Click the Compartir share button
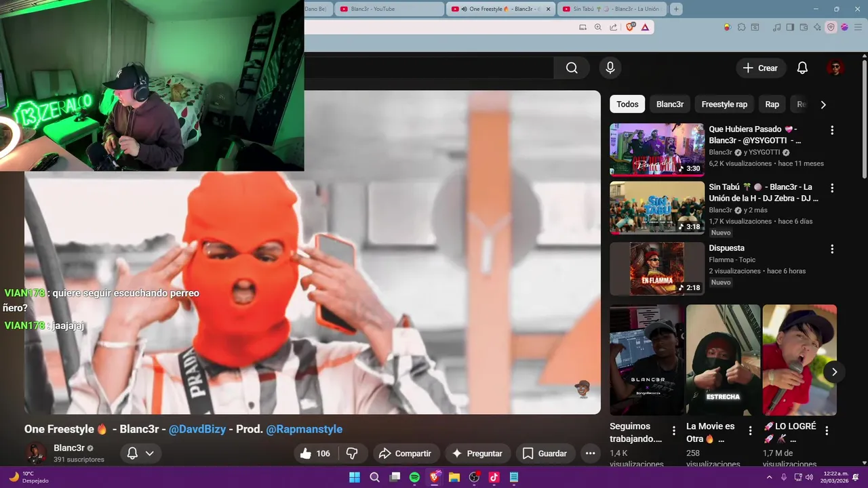The image size is (868, 488). tap(406, 453)
